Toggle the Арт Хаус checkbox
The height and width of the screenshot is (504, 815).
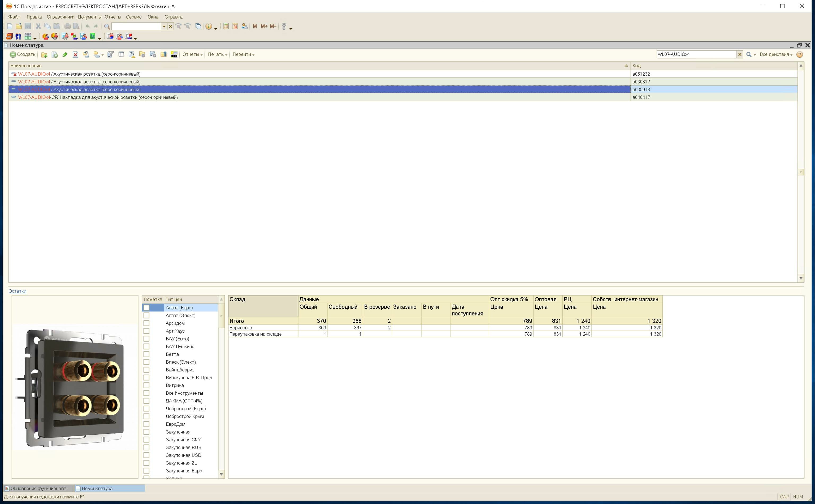click(x=146, y=331)
